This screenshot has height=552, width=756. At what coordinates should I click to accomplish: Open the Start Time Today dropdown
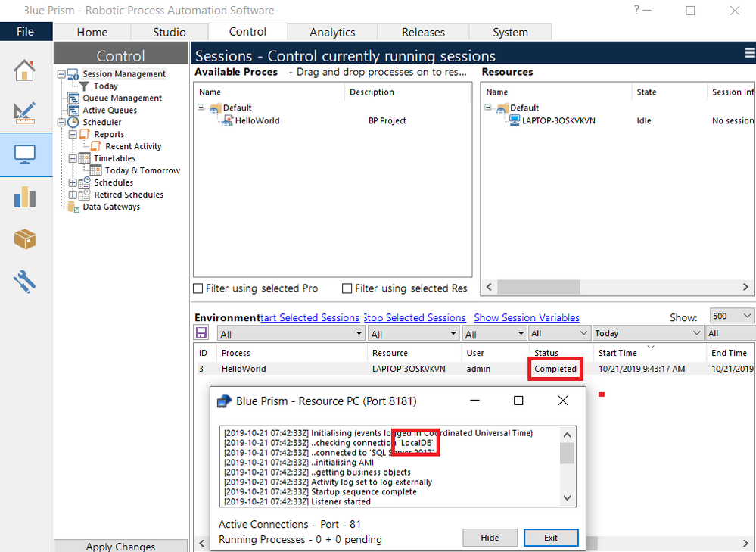[x=648, y=333]
